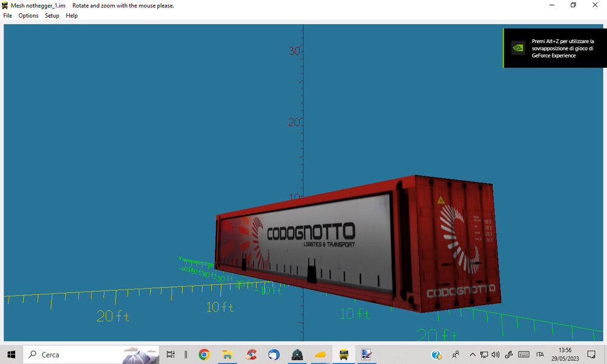Open the Action Center notifications icon
The height and width of the screenshot is (364, 607).
pos(591,354)
